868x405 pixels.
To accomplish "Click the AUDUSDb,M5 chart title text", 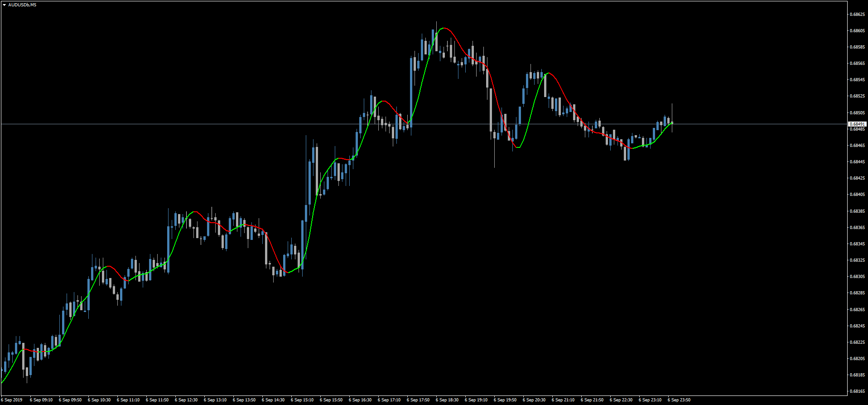I will pos(22,5).
